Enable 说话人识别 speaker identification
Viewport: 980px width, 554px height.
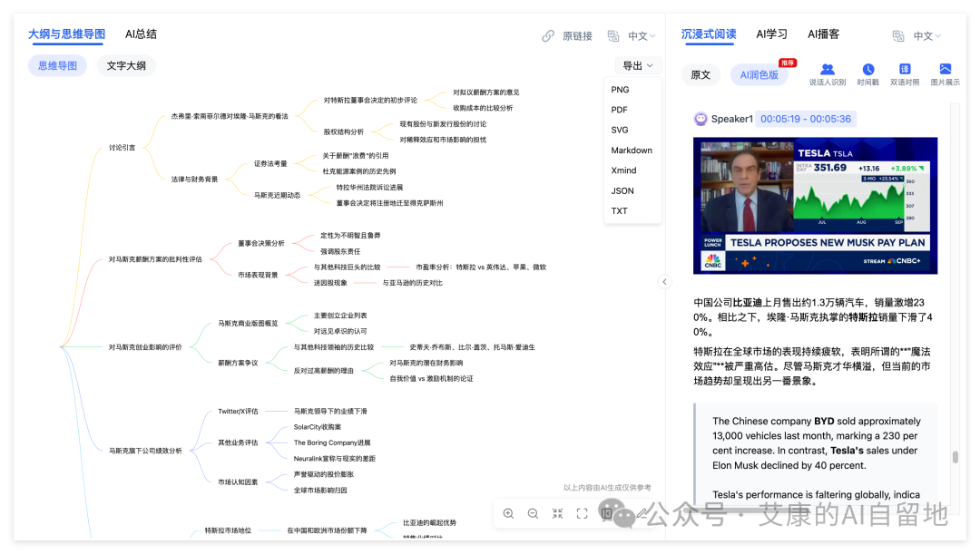pyautogui.click(x=828, y=74)
